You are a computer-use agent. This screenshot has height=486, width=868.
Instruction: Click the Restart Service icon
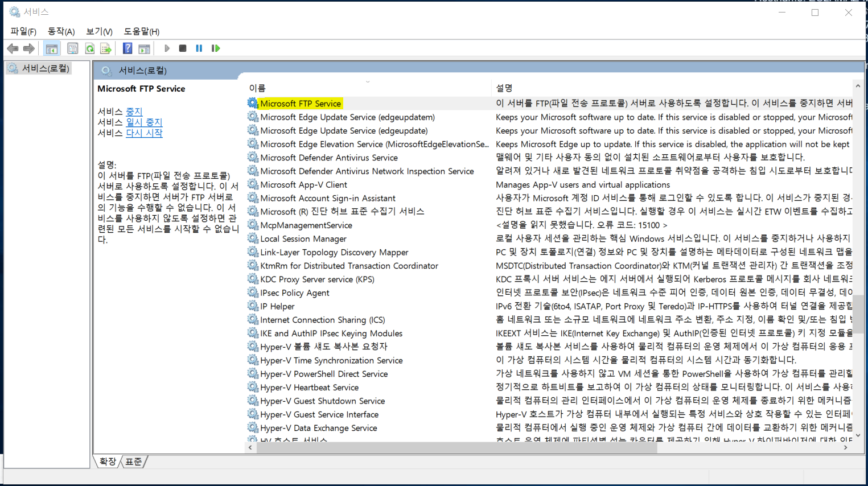[216, 49]
